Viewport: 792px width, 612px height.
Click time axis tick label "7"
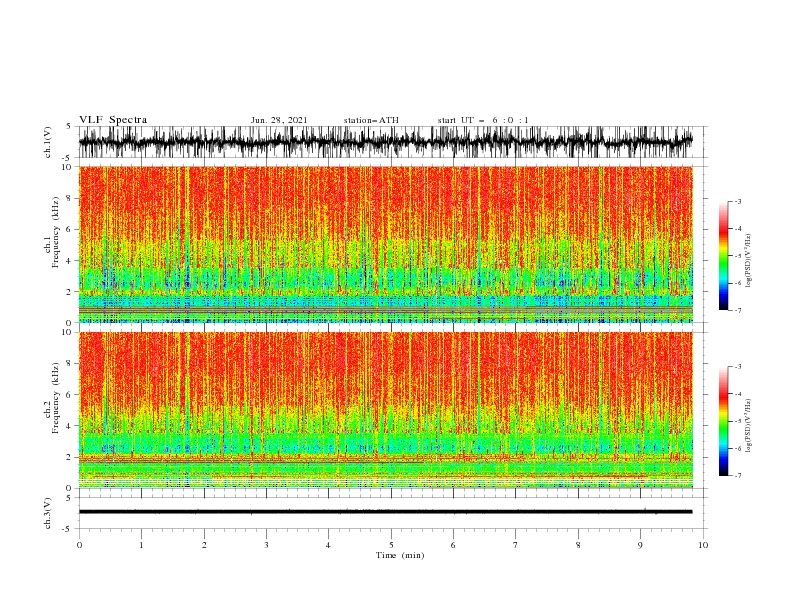coord(516,545)
